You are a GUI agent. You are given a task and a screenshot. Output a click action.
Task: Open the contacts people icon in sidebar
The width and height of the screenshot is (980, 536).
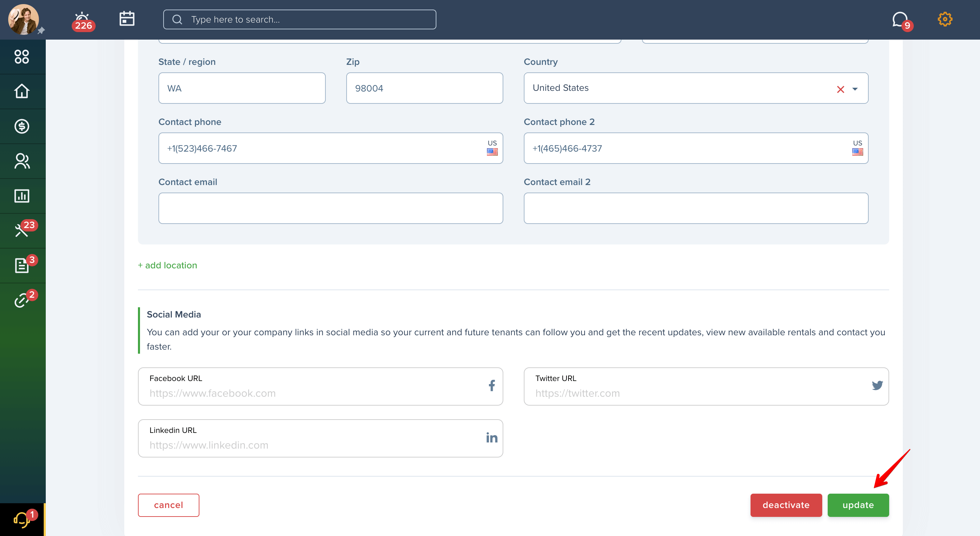22,161
